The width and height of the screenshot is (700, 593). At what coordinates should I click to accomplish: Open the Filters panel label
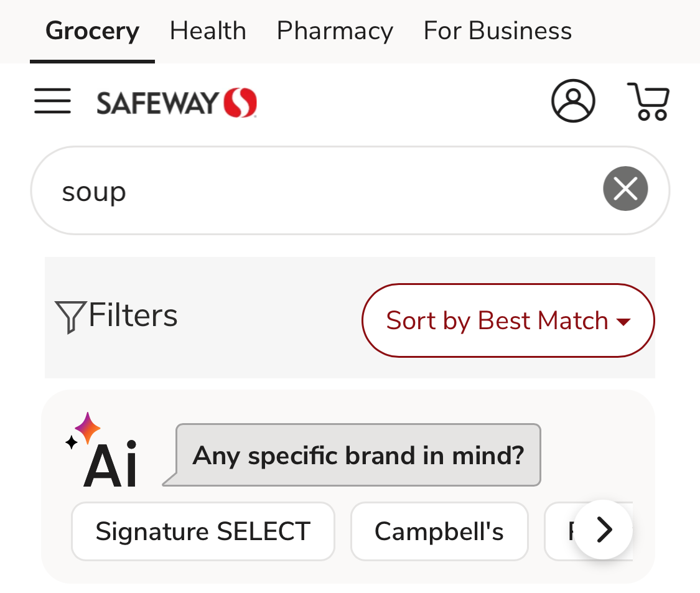pyautogui.click(x=133, y=315)
